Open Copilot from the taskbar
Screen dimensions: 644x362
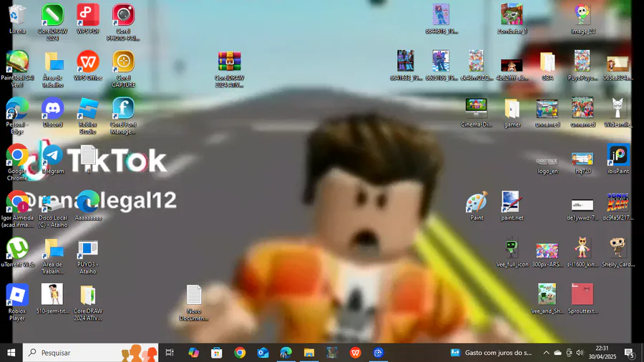click(x=193, y=353)
